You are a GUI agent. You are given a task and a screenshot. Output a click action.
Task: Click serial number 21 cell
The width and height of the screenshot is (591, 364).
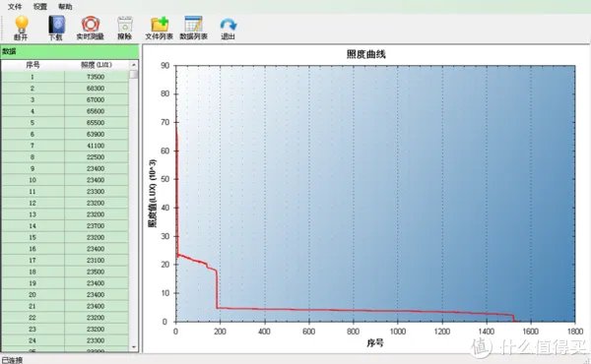point(33,306)
